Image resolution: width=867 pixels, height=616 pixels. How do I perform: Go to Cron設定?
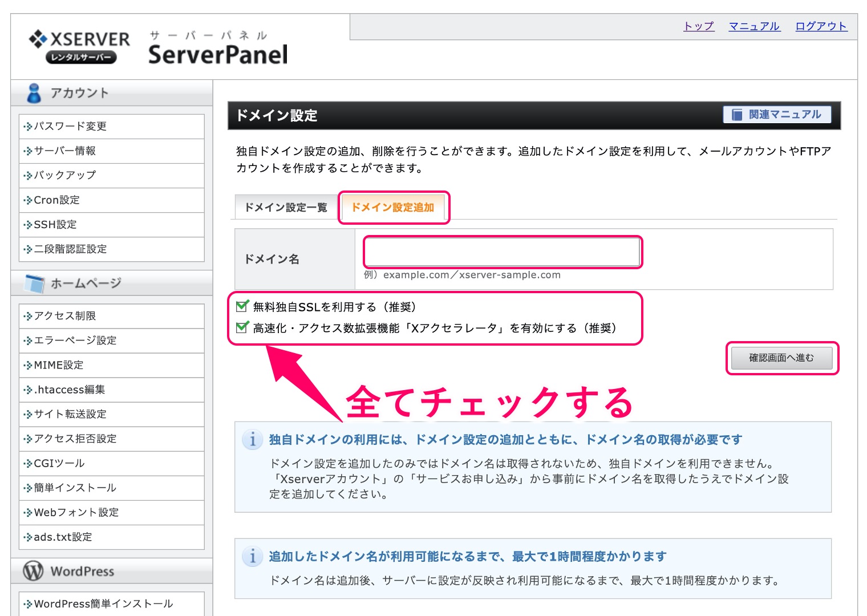tap(112, 200)
